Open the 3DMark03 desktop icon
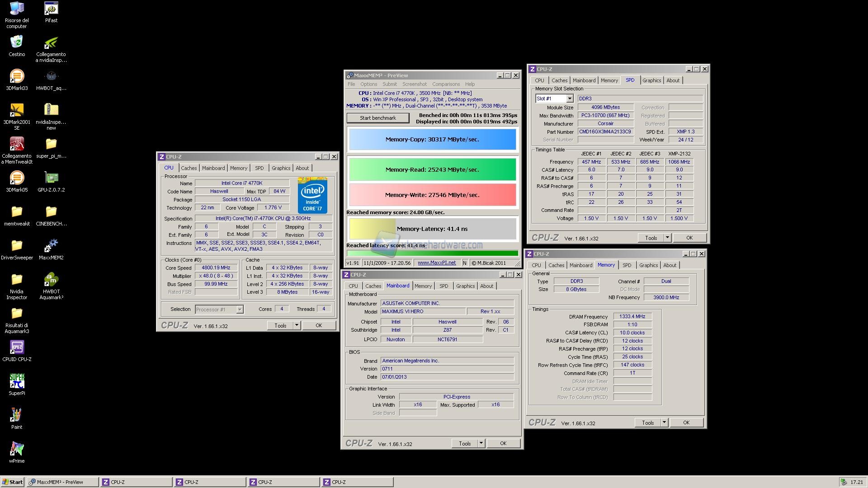The width and height of the screenshot is (868, 488). 17,77
